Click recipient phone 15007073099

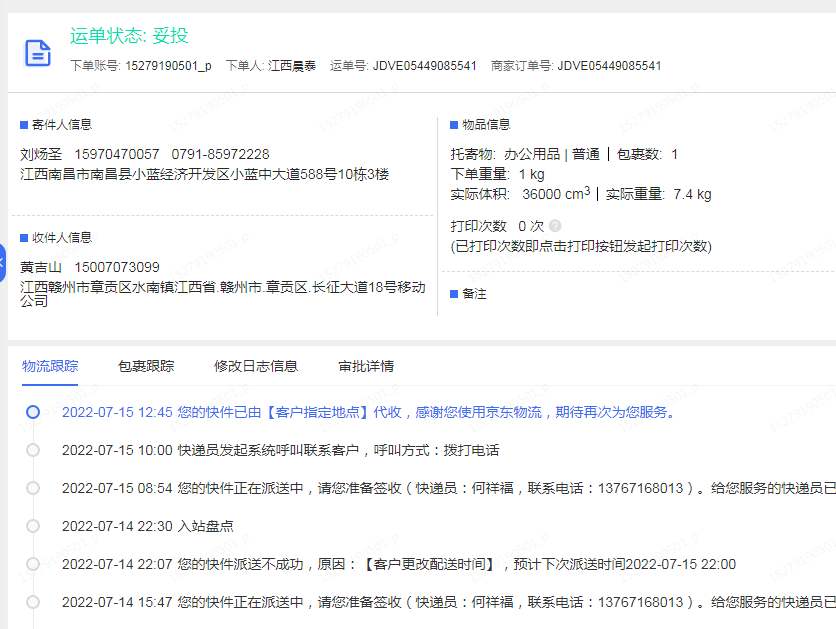click(x=117, y=267)
